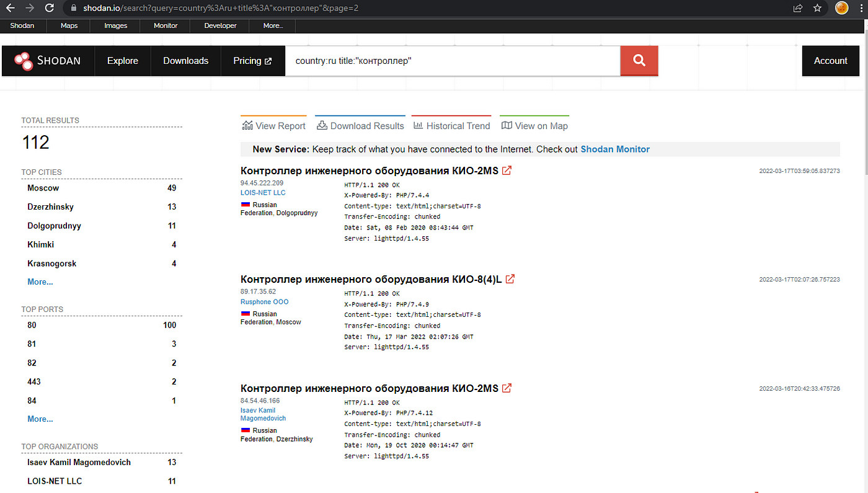Expand More... under Top Ports

pyautogui.click(x=40, y=419)
